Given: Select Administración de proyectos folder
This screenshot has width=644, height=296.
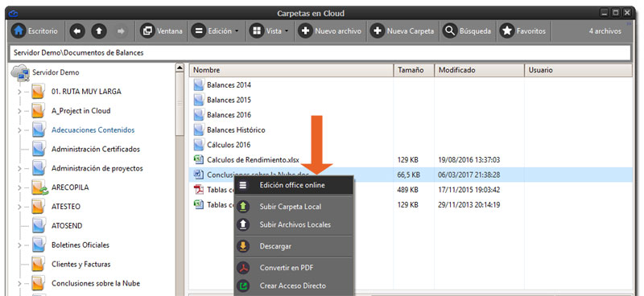Looking at the screenshot, I should [97, 168].
